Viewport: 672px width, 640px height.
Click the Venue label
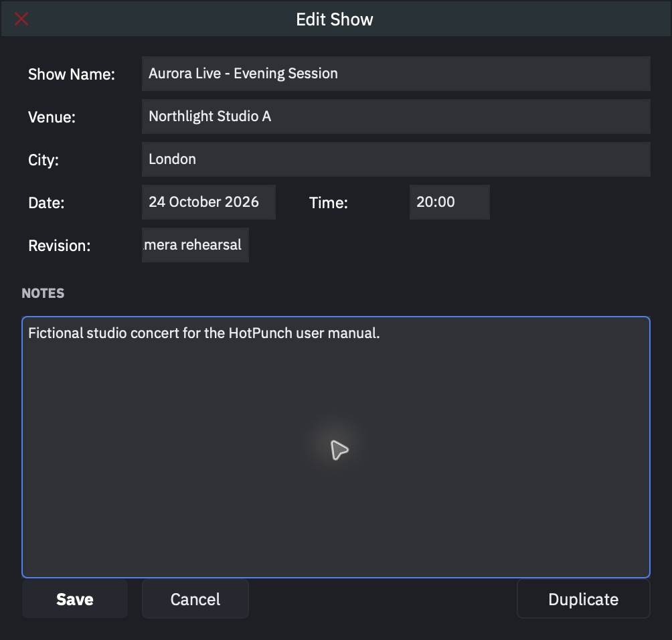pos(52,117)
